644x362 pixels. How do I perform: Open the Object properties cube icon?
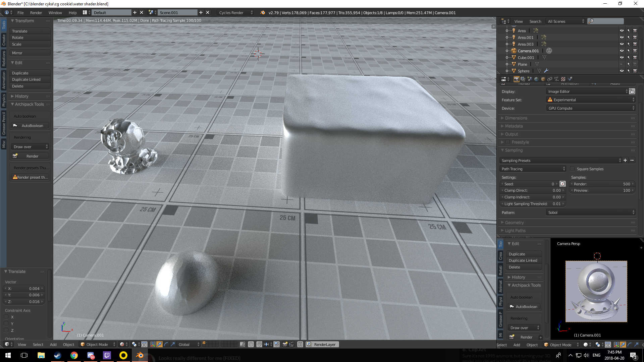click(543, 79)
